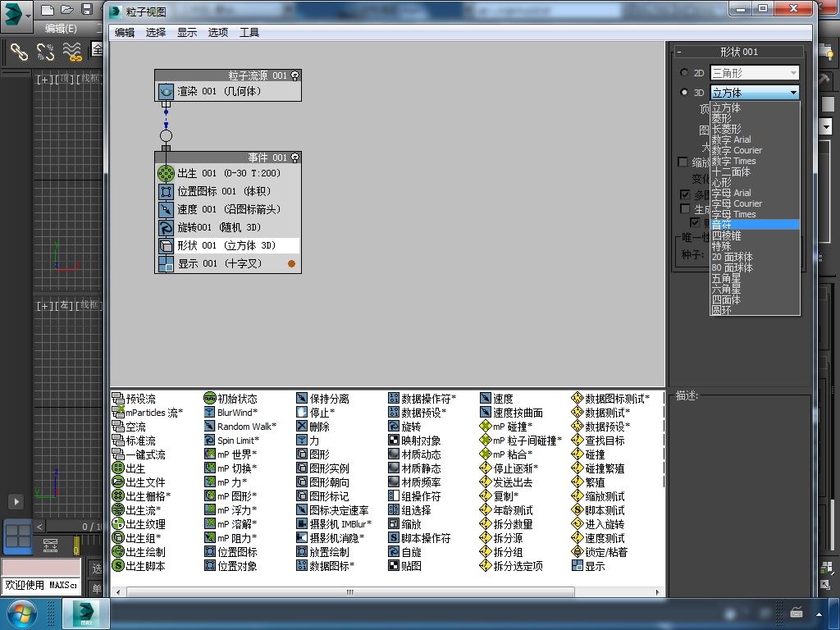Click the 保持分离 (Keep Apart) operator icon
The height and width of the screenshot is (630, 840).
tap(302, 398)
